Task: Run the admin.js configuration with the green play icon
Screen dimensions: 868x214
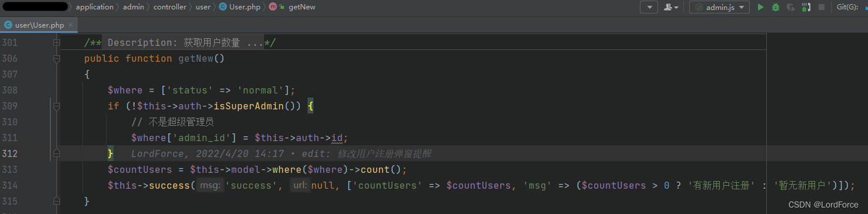Action: pos(760,7)
